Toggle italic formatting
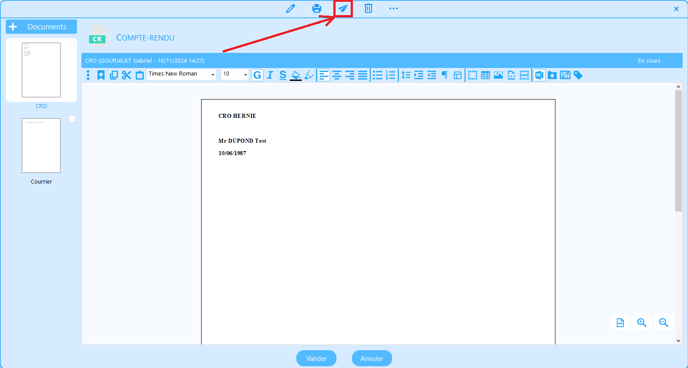The image size is (688, 368). click(x=270, y=75)
